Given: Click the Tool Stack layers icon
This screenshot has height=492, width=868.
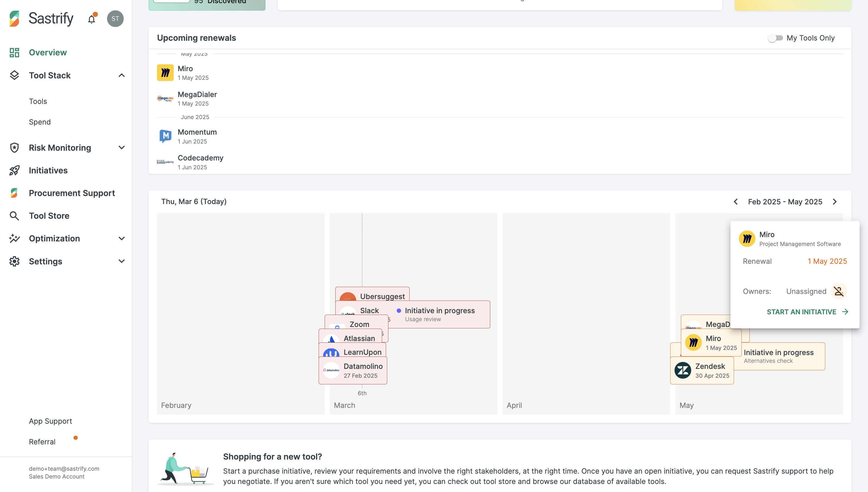Looking at the screenshot, I should tap(14, 75).
